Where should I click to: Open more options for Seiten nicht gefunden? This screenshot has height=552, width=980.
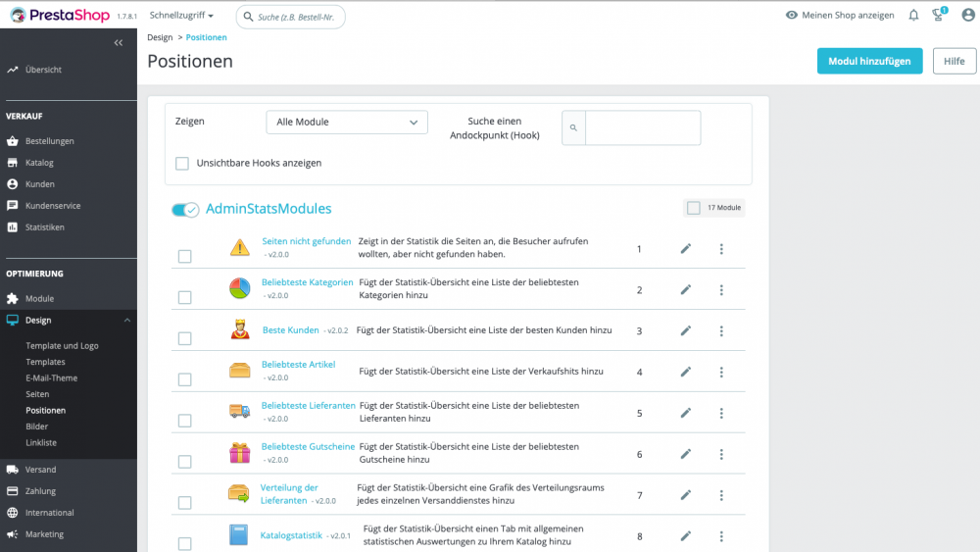click(x=721, y=249)
